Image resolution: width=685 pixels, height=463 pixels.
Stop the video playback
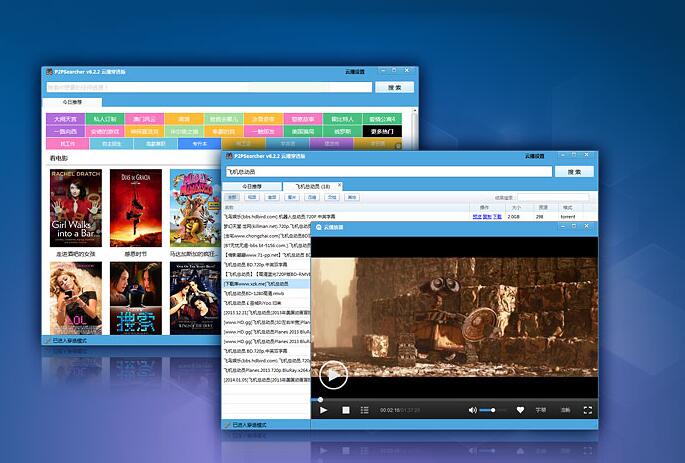pos(346,410)
